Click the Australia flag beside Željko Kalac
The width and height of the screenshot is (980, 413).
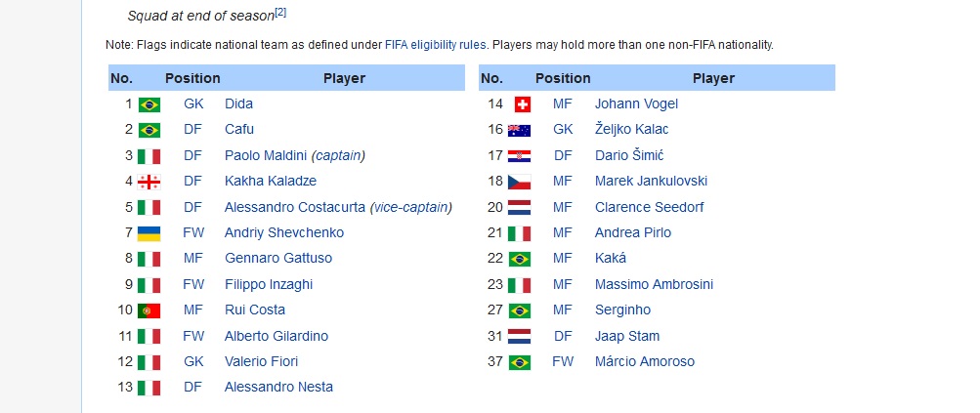click(519, 130)
